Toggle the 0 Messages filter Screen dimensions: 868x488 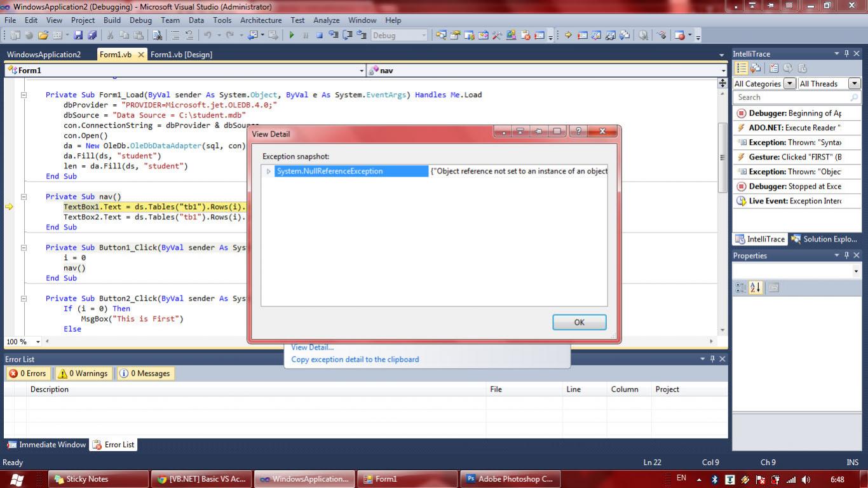[145, 374]
